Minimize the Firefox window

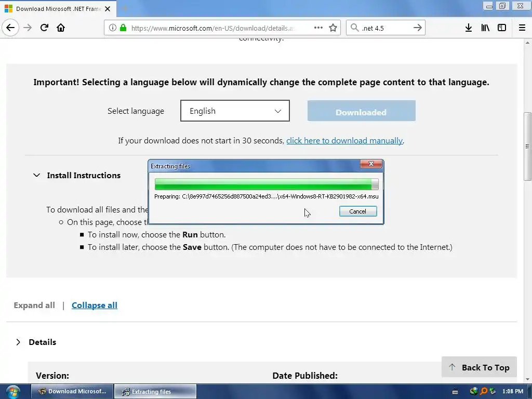pos(488,6)
